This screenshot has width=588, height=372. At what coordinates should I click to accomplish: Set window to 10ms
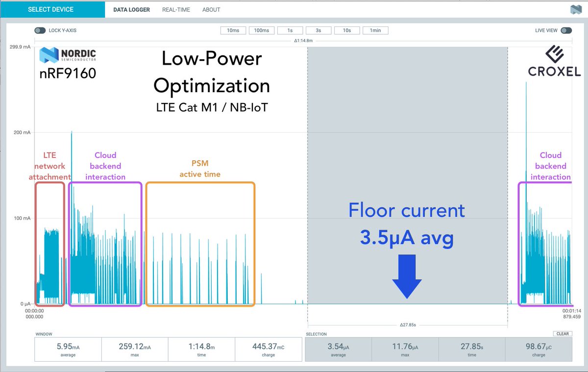[233, 30]
